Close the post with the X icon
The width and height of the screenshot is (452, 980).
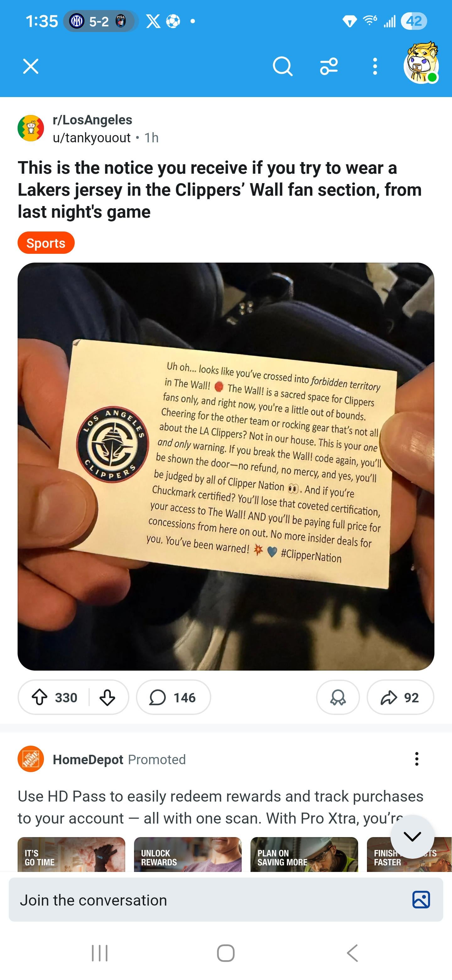tap(31, 66)
